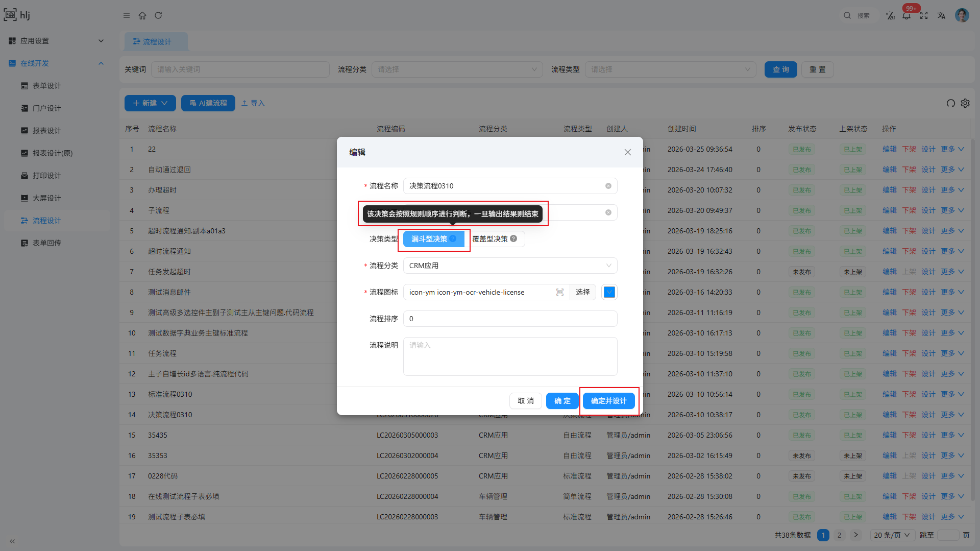Select the 漏斗型决策 decision type
980x551 pixels.
tap(429, 239)
